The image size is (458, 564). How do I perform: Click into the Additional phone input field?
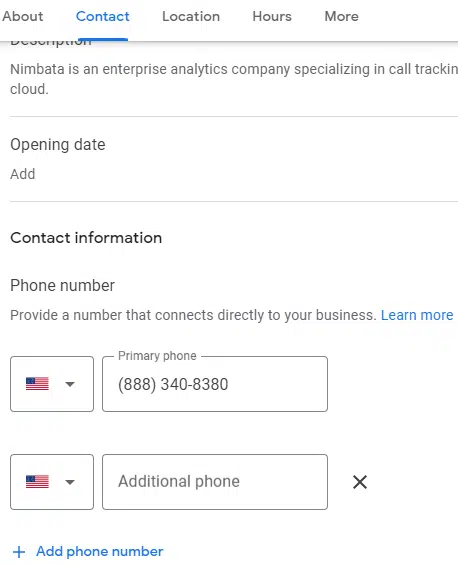coord(215,482)
